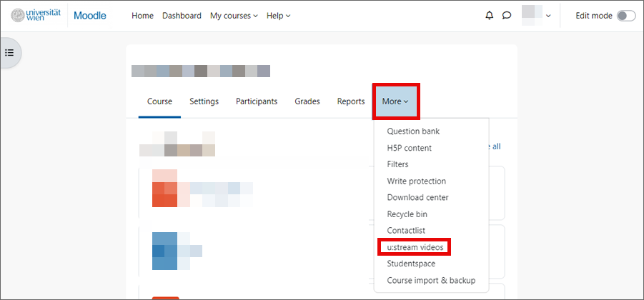
Task: Select u:stream videos from More menu
Action: tap(415, 247)
